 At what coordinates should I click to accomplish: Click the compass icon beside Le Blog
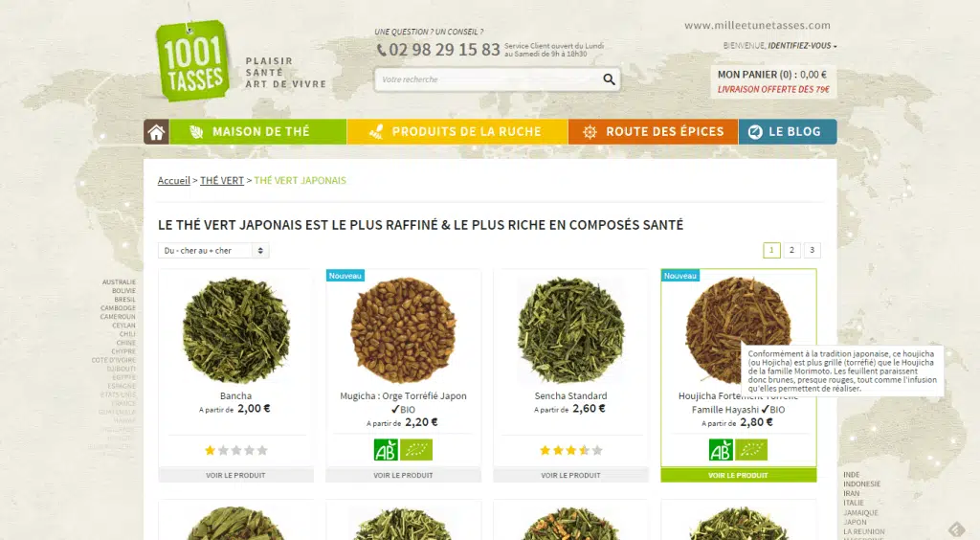point(755,132)
